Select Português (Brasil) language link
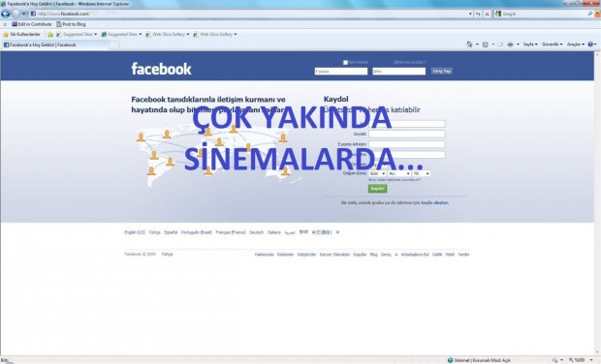The image size is (601, 364). coord(196,232)
